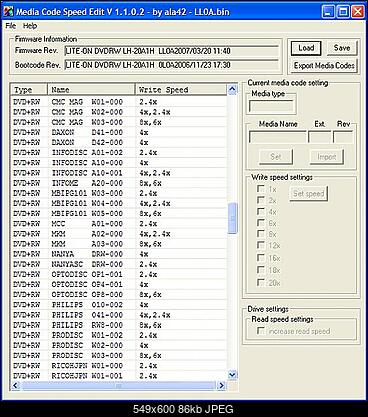Select the RICOHJPN W01-000 row

point(119,365)
